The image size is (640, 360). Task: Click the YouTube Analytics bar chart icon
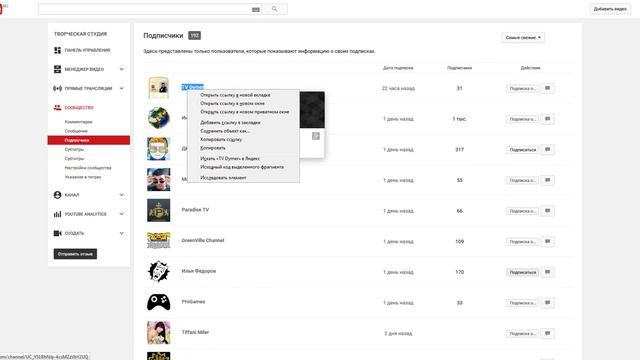coord(57,214)
